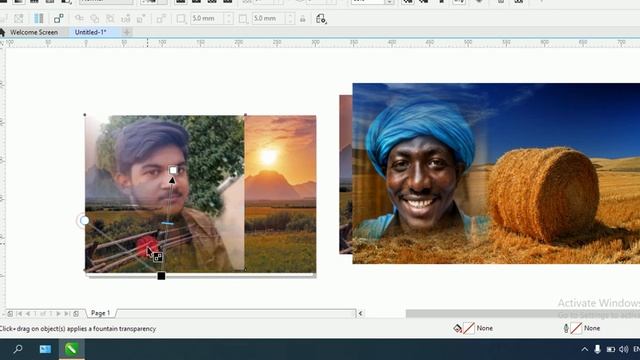This screenshot has height=360, width=640.
Task: Click the microphone tray icon
Action: tap(597, 349)
